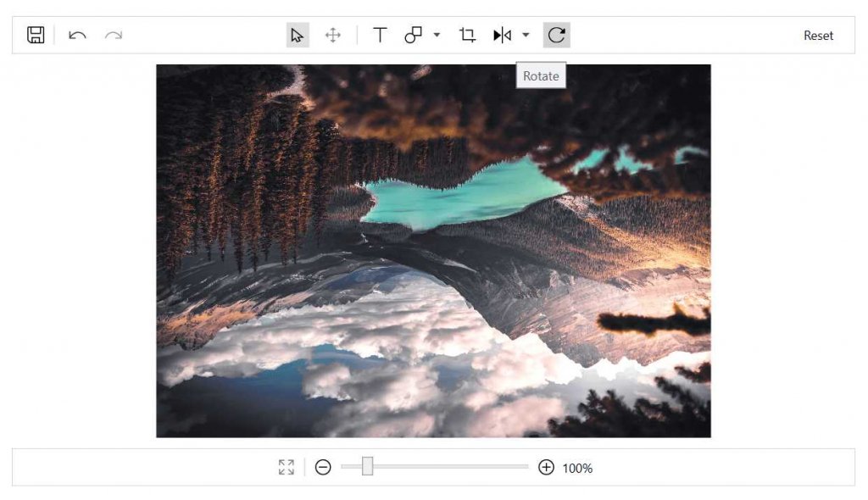868x500 pixels.
Task: Zoom out using the minus icon
Action: pyautogui.click(x=323, y=467)
